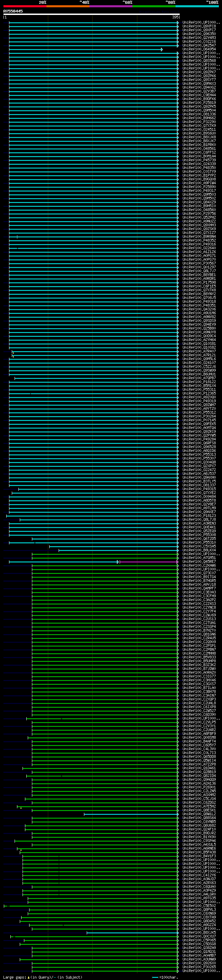Image resolution: width=222 pixels, height=980 pixels.
Task: Select the UniRef100_Q45RE7 label
Action: coord(199,561)
